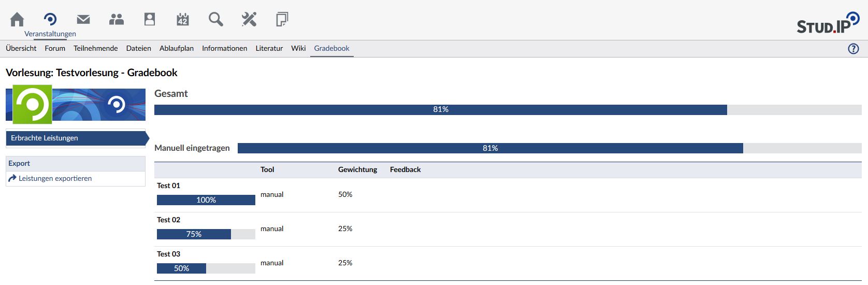868x285 pixels.
Task: Open the Forum tab
Action: [x=55, y=48]
